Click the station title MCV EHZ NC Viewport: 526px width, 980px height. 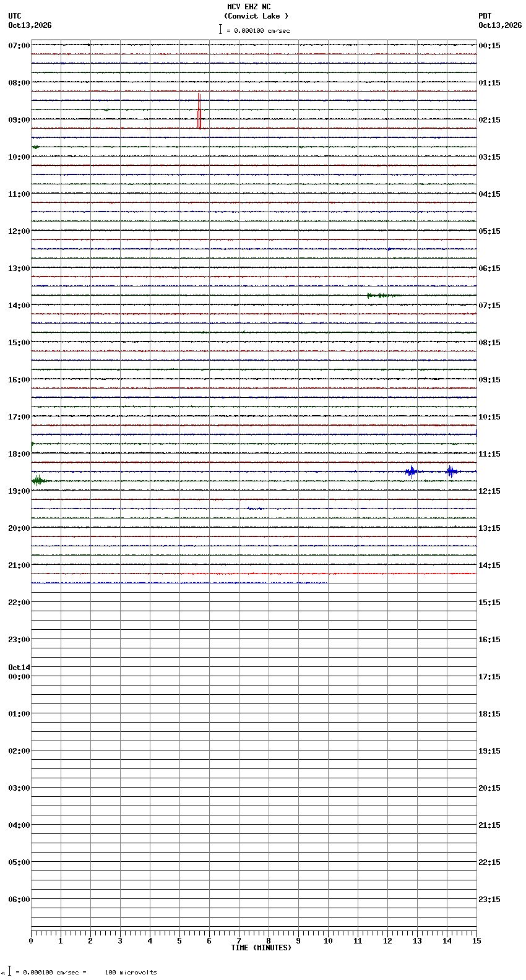click(x=249, y=7)
